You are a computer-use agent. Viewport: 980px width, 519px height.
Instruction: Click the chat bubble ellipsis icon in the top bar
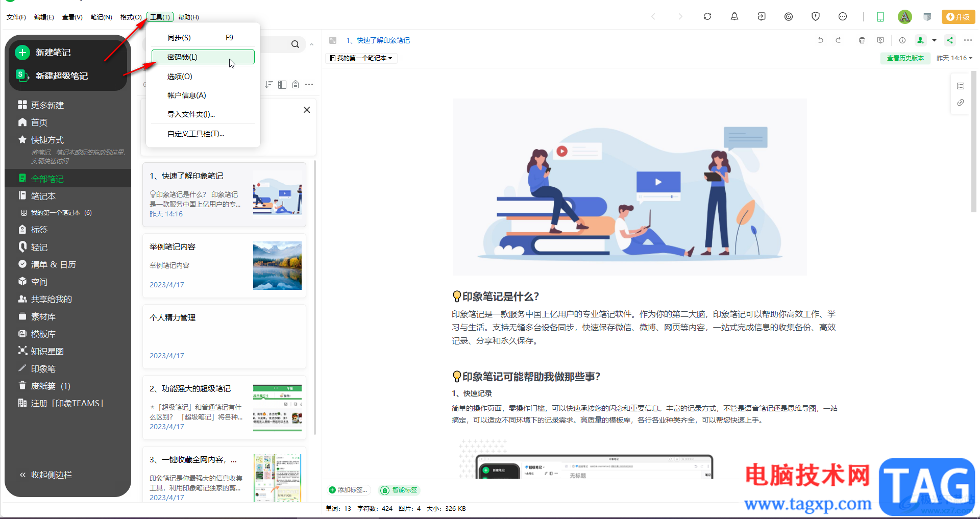coord(843,16)
